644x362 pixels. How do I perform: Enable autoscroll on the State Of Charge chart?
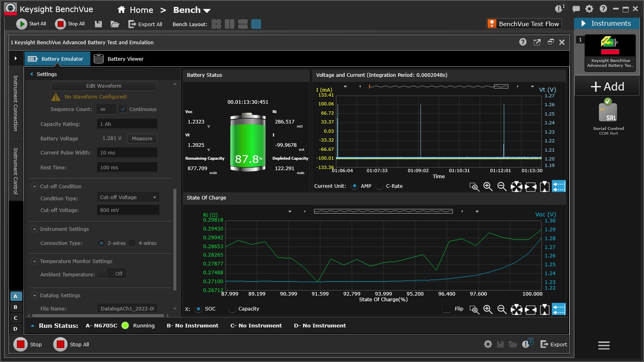559,309
